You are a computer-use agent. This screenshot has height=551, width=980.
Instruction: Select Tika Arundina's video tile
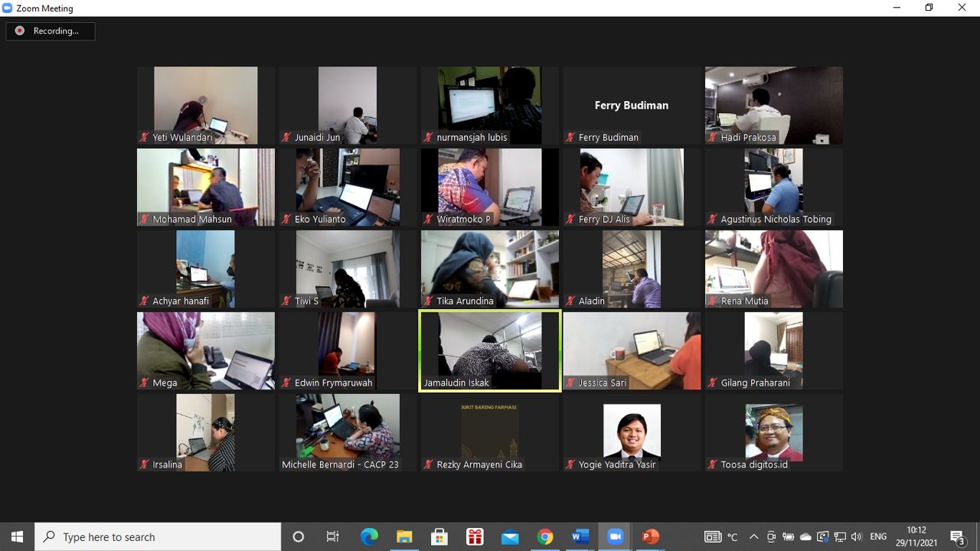490,269
